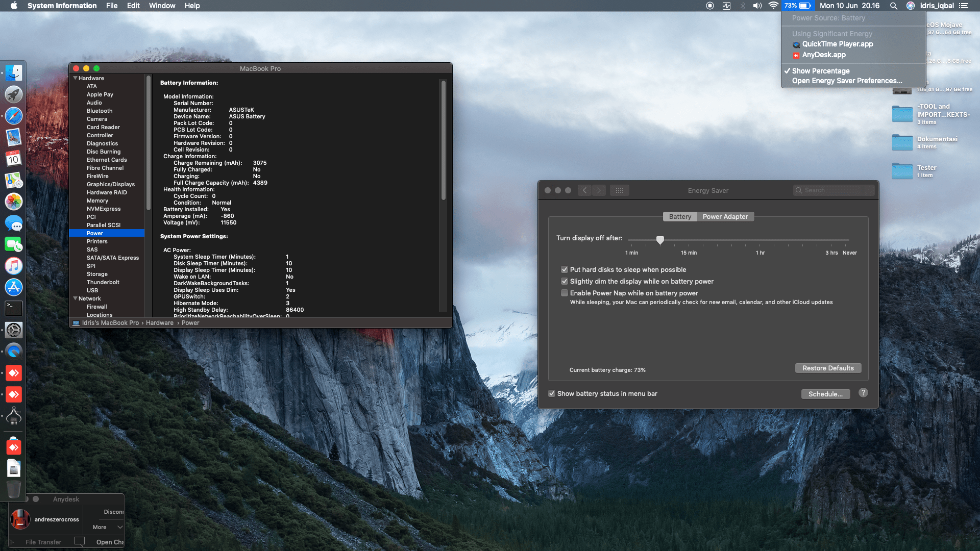The height and width of the screenshot is (551, 980).
Task: Toggle Show battery status in menu bar
Action: point(552,393)
